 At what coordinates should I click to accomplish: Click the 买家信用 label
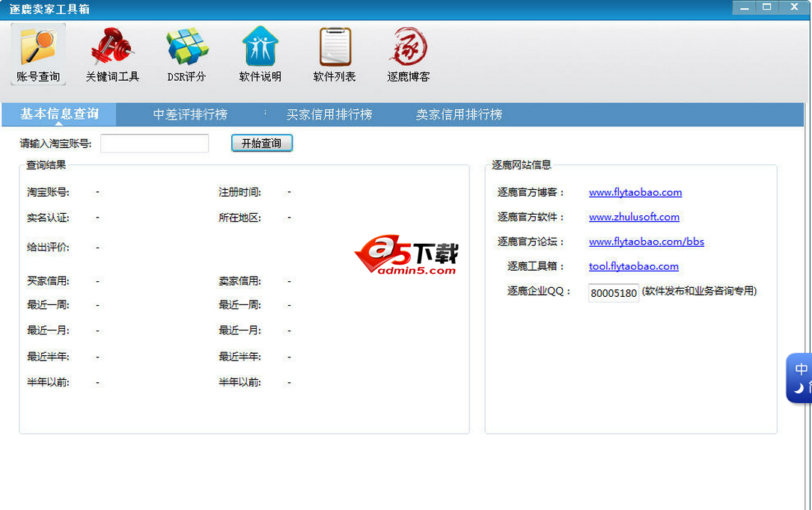point(48,281)
